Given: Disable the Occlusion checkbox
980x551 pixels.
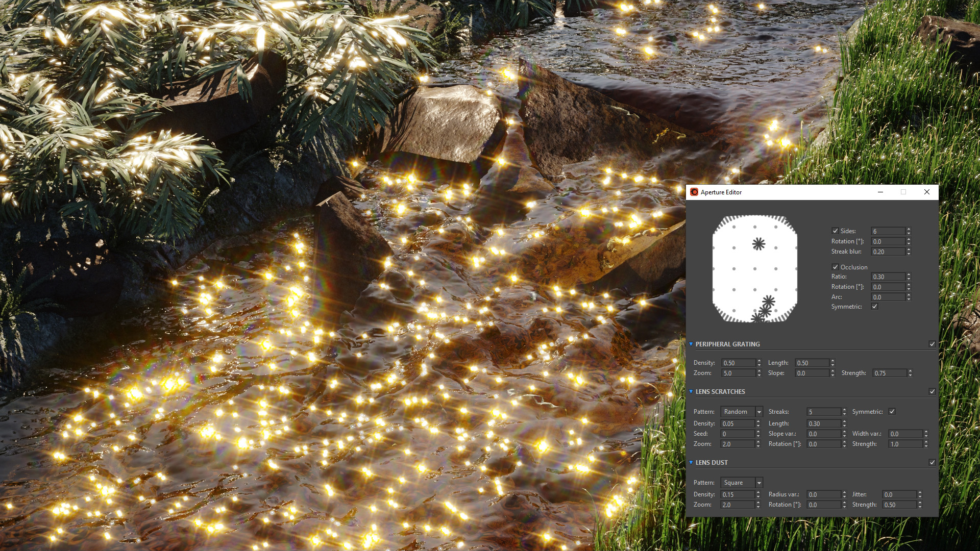Looking at the screenshot, I should click(x=835, y=267).
